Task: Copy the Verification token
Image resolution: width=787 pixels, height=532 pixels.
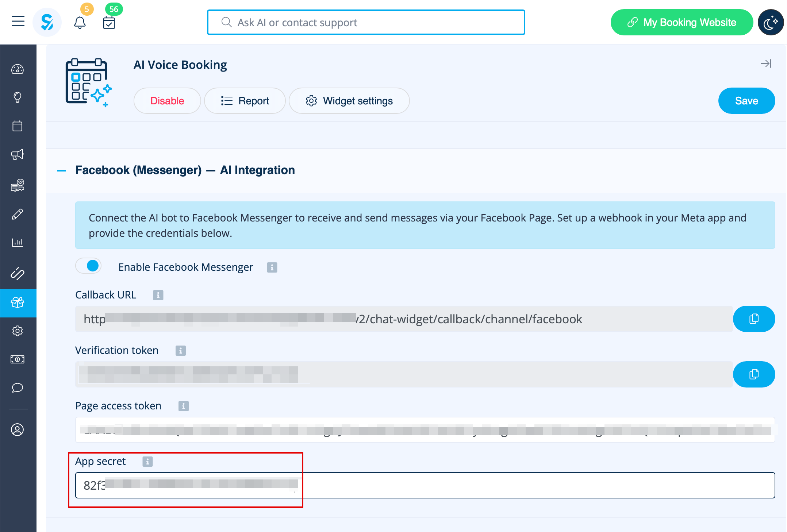Action: click(753, 374)
